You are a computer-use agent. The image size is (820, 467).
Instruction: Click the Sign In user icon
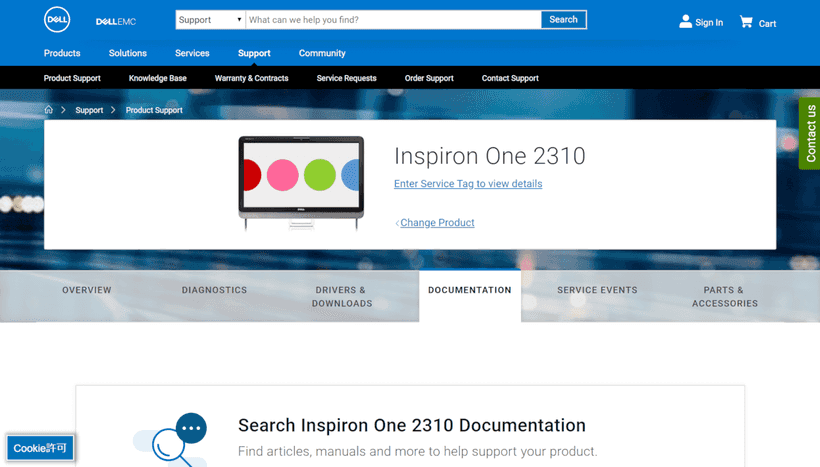tap(685, 21)
